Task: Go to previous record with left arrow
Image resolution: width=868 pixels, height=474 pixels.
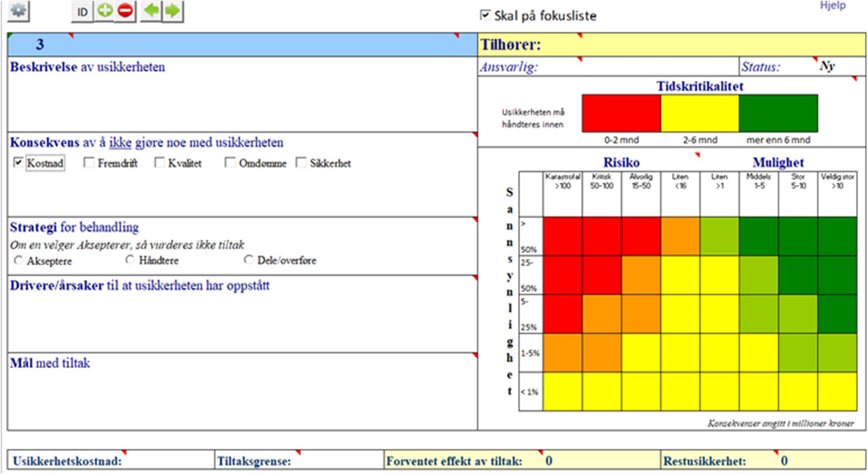Action: click(151, 11)
